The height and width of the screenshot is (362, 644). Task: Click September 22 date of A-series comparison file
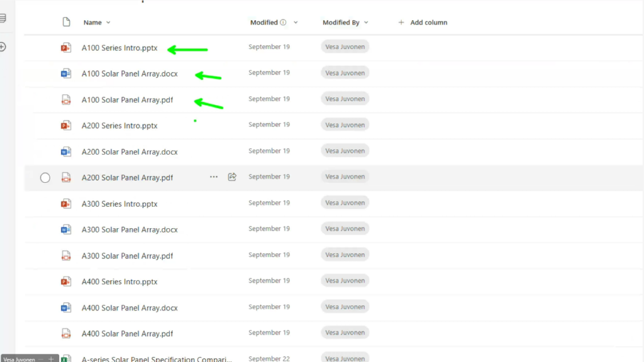(x=269, y=359)
